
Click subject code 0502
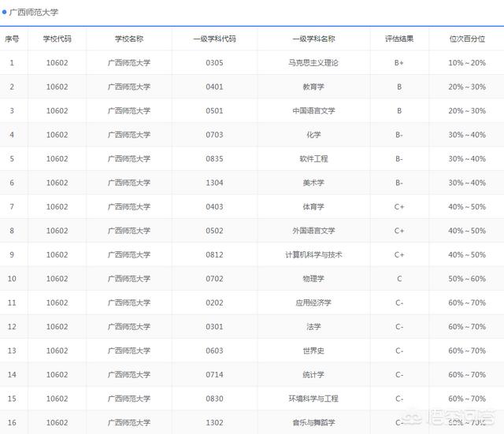click(x=214, y=231)
